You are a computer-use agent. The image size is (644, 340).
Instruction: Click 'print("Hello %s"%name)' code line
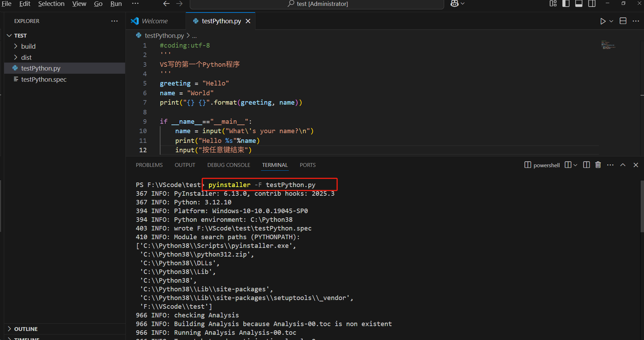point(218,140)
